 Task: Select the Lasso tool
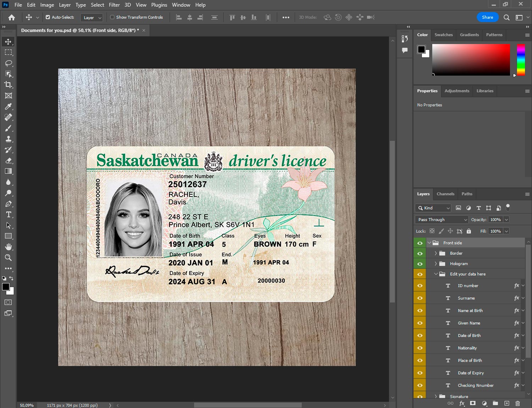pyautogui.click(x=8, y=63)
